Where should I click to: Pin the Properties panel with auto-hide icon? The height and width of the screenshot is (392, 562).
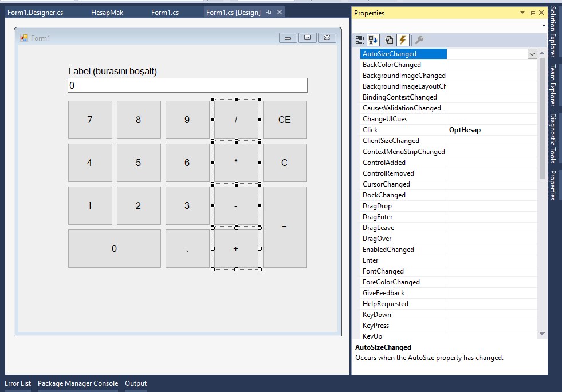tap(532, 13)
